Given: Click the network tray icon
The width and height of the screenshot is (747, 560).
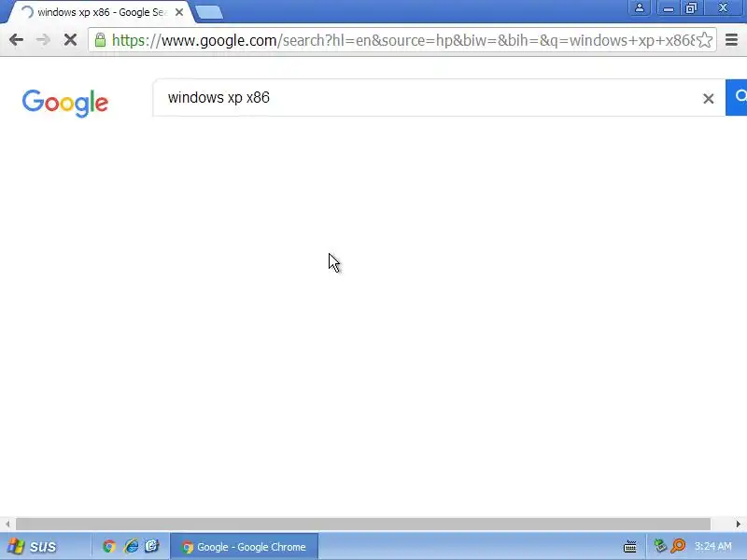Looking at the screenshot, I should (660, 546).
